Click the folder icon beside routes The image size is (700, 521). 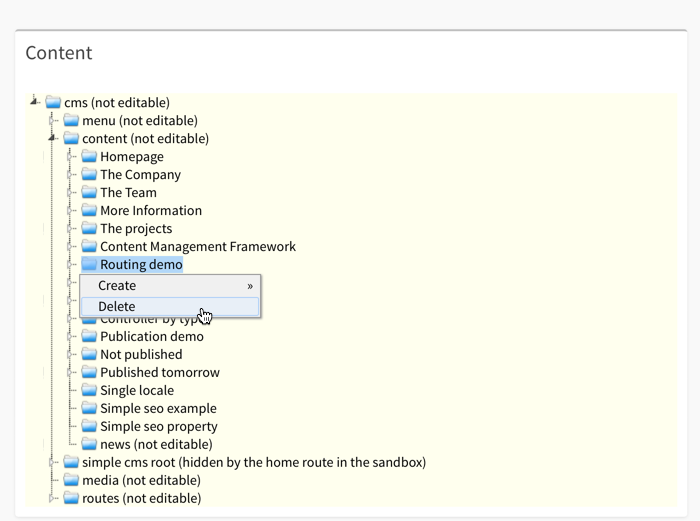click(71, 499)
